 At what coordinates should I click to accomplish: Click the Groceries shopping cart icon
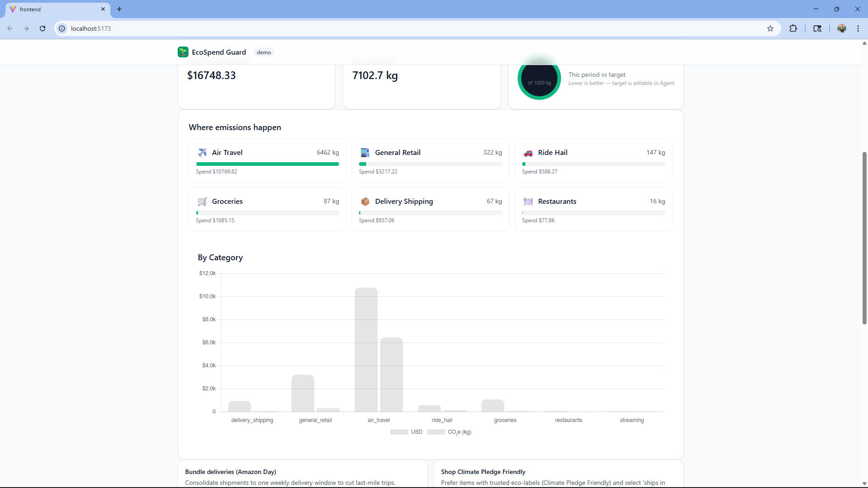[202, 202]
